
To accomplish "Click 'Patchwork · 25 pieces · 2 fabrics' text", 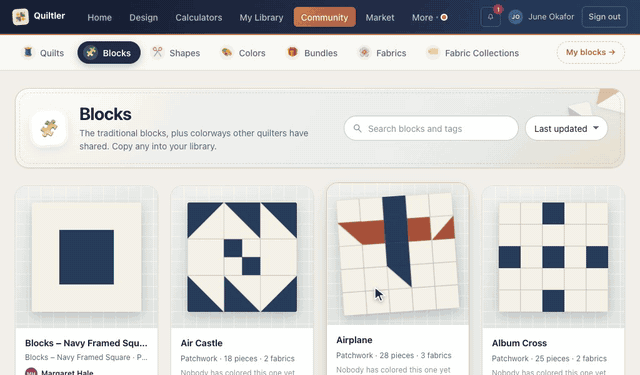I will 549,359.
